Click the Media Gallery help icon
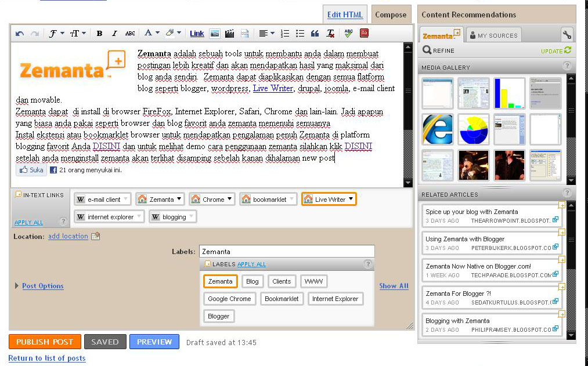Screen dimensions: 588x366 tap(567, 66)
